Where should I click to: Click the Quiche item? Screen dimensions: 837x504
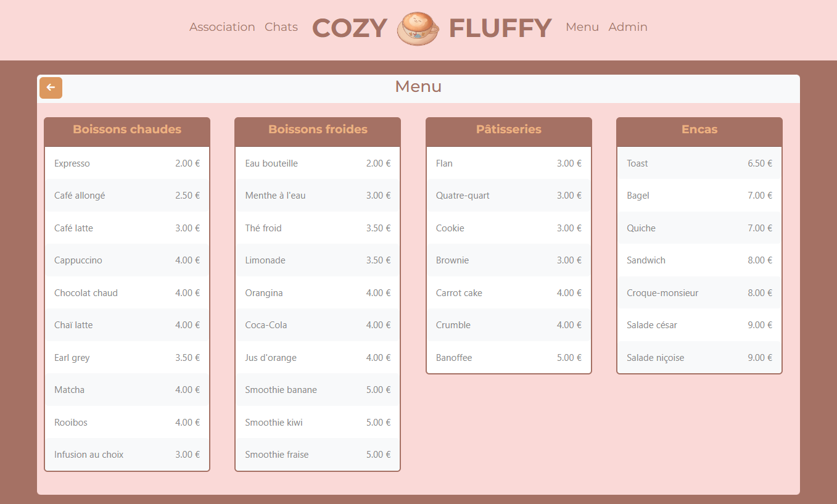pyautogui.click(x=699, y=228)
